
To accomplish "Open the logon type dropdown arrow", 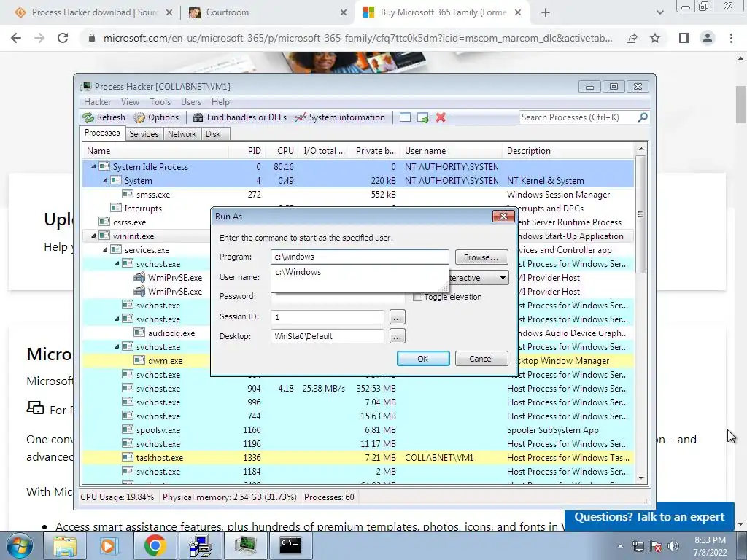I will point(503,278).
